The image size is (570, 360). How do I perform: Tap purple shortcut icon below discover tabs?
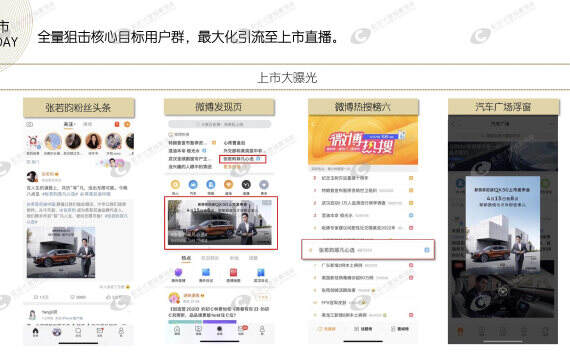[x=178, y=272]
